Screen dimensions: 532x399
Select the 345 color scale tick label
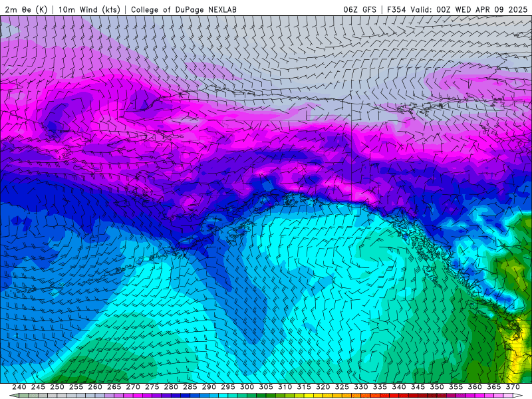point(418,387)
